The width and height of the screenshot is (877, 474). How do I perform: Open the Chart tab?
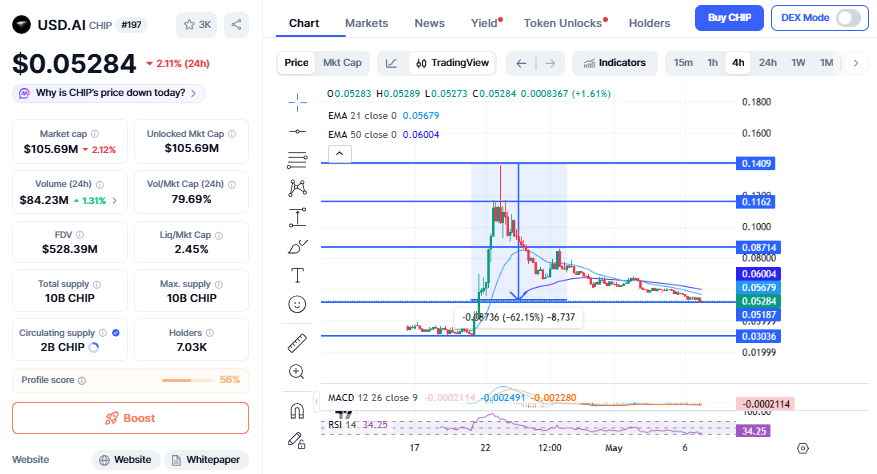304,24
